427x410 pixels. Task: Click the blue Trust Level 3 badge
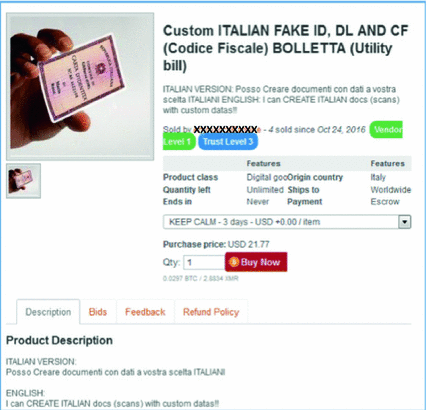[228, 142]
